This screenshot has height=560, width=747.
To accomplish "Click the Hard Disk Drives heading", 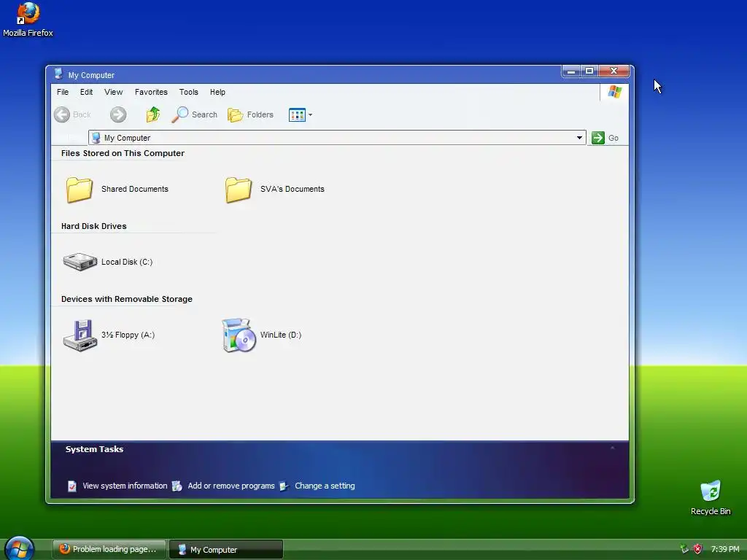I will pyautogui.click(x=94, y=226).
